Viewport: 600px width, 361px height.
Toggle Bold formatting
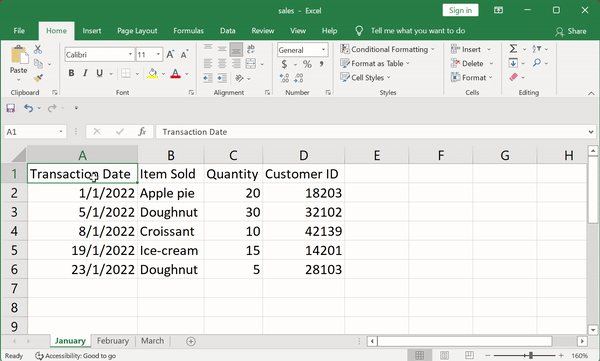pos(71,73)
